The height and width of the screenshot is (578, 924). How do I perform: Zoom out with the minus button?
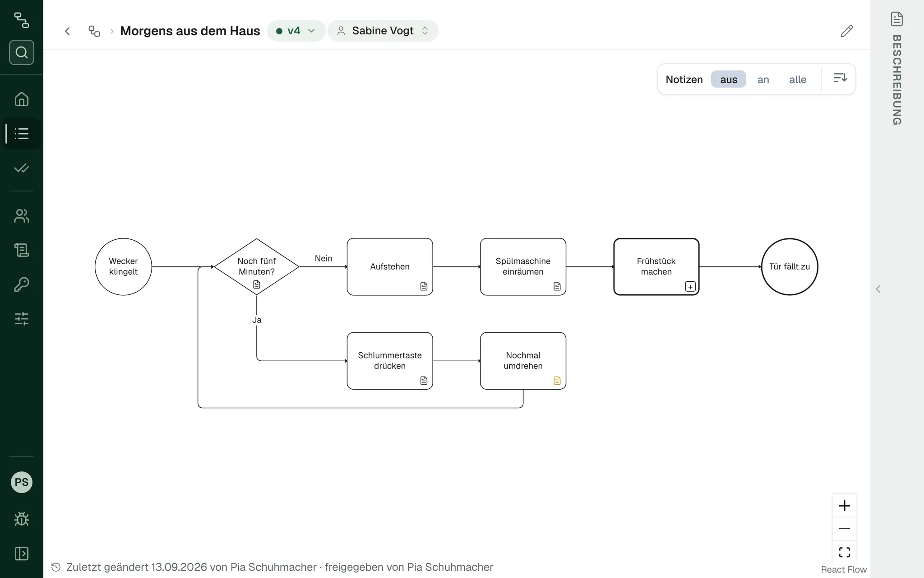pyautogui.click(x=845, y=529)
